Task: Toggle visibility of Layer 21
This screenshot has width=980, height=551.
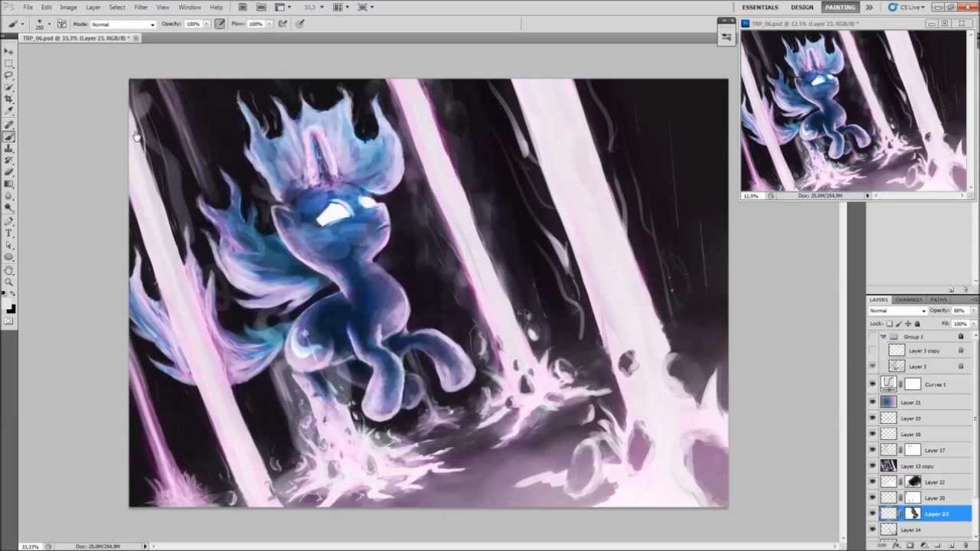Action: 872,403
